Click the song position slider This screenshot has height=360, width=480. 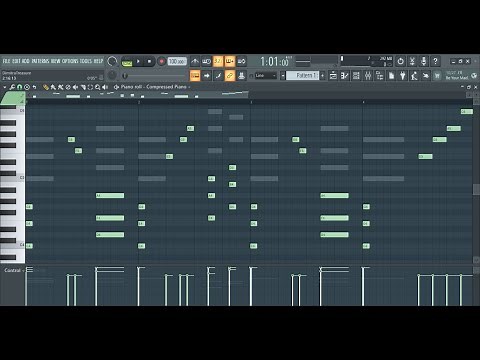click(155, 76)
